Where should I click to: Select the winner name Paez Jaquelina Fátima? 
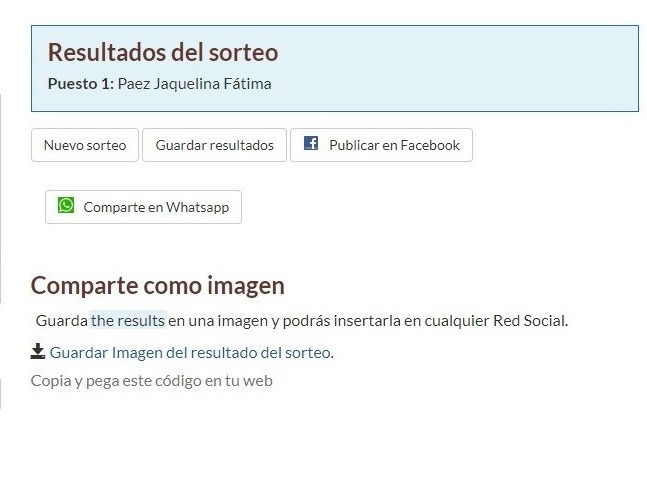pos(194,84)
